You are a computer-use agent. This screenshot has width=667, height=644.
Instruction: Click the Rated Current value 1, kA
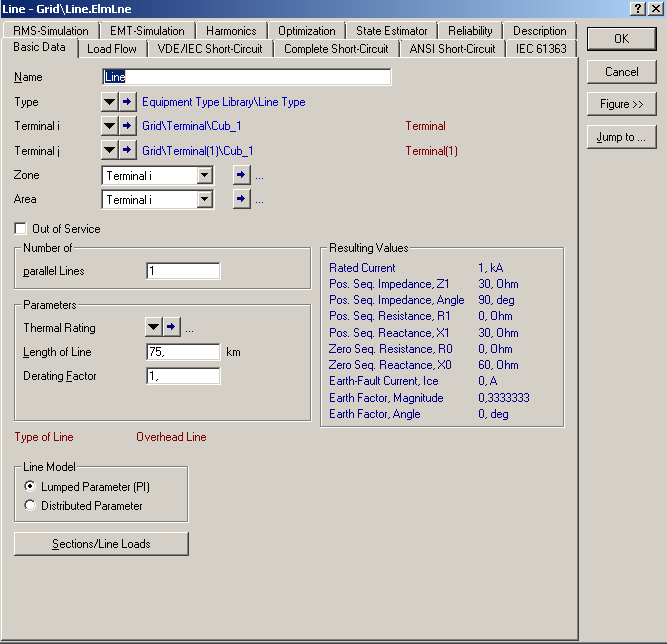[491, 268]
